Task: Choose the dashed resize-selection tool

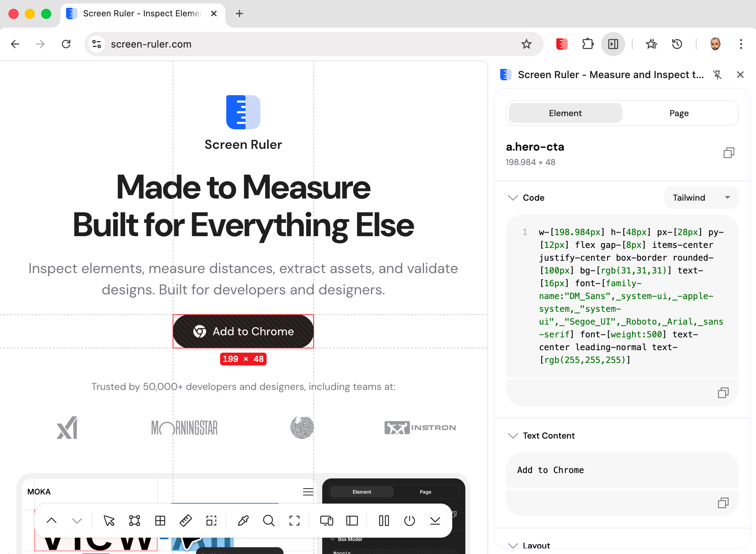Action: tap(211, 521)
